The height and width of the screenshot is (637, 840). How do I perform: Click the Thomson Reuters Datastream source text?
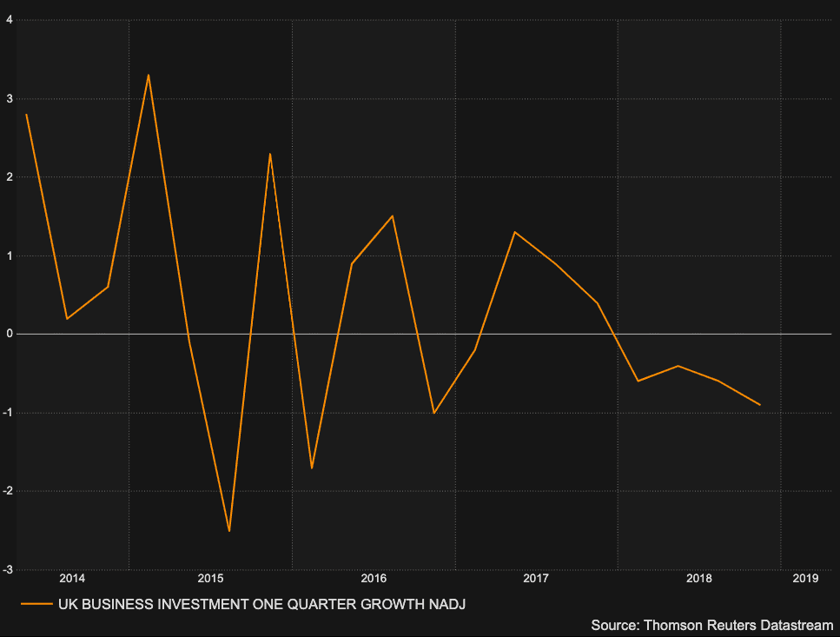click(x=711, y=625)
